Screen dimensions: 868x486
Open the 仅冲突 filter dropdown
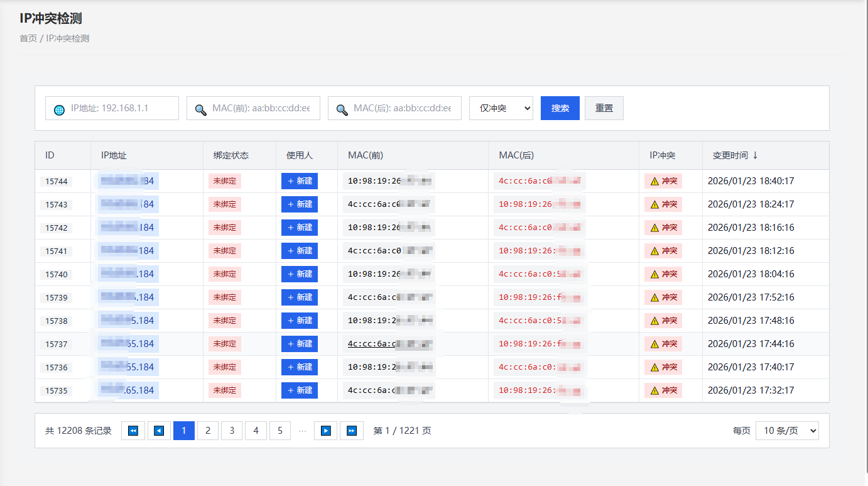coord(501,108)
